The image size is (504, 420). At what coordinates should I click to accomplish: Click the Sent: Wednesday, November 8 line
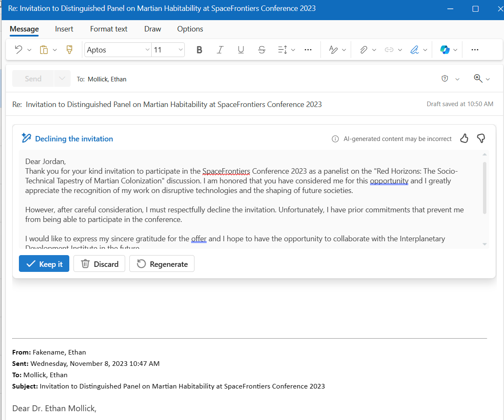click(x=86, y=363)
